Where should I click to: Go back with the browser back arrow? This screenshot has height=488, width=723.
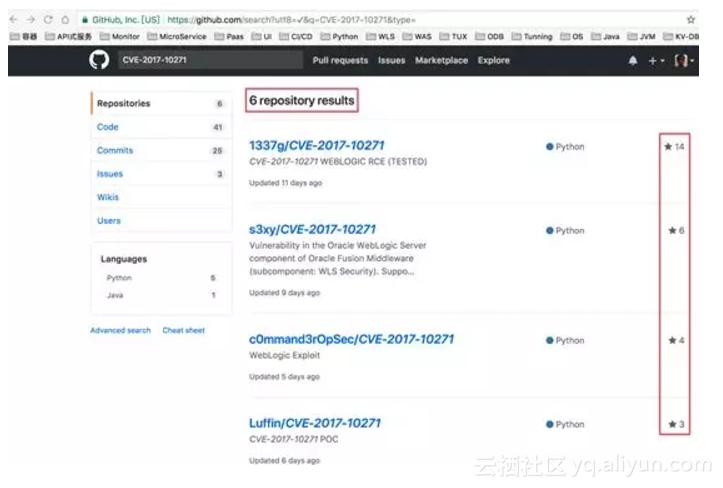(13, 20)
